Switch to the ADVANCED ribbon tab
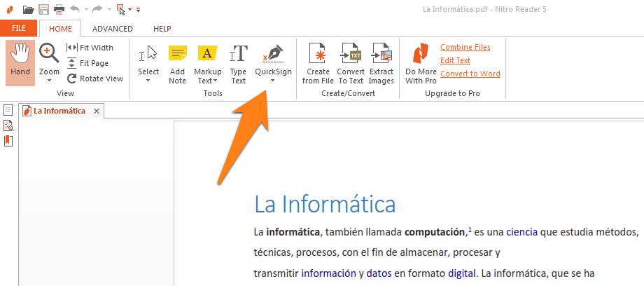The width and height of the screenshot is (644, 286). click(x=112, y=29)
